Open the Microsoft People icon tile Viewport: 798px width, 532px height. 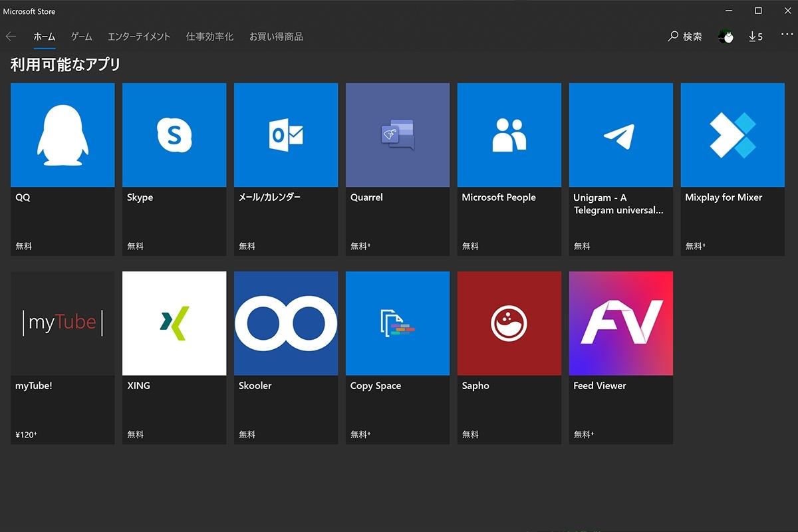pyautogui.click(x=509, y=135)
